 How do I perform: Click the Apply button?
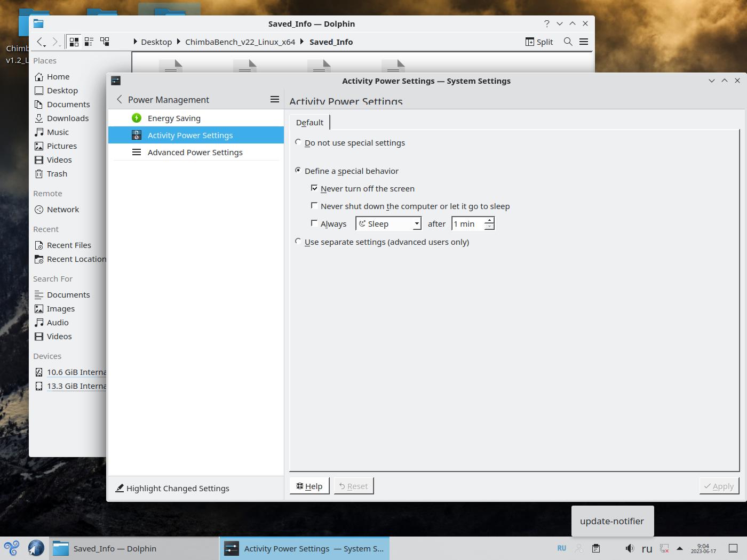[x=719, y=486]
